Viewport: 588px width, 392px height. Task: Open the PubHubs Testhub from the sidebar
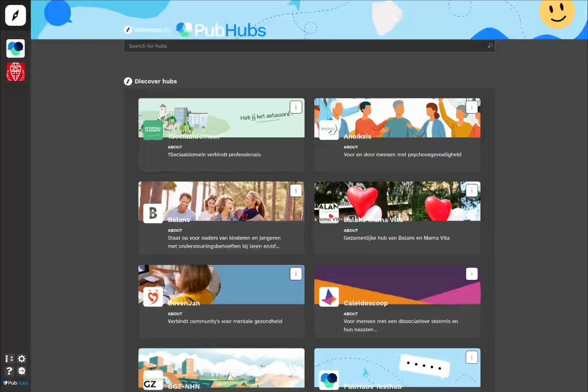coord(15,48)
